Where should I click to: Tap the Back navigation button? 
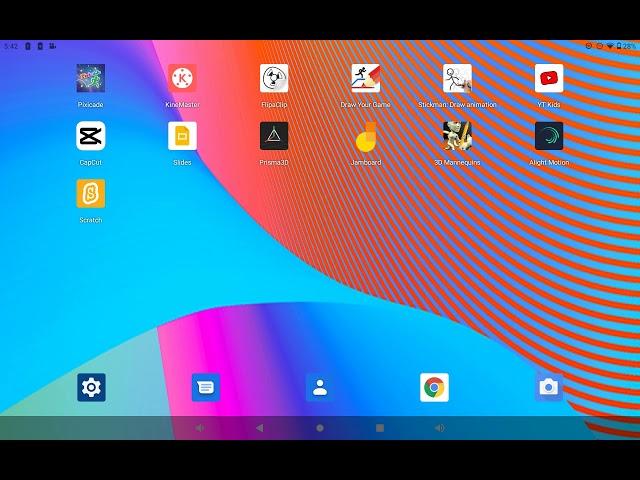(260, 428)
